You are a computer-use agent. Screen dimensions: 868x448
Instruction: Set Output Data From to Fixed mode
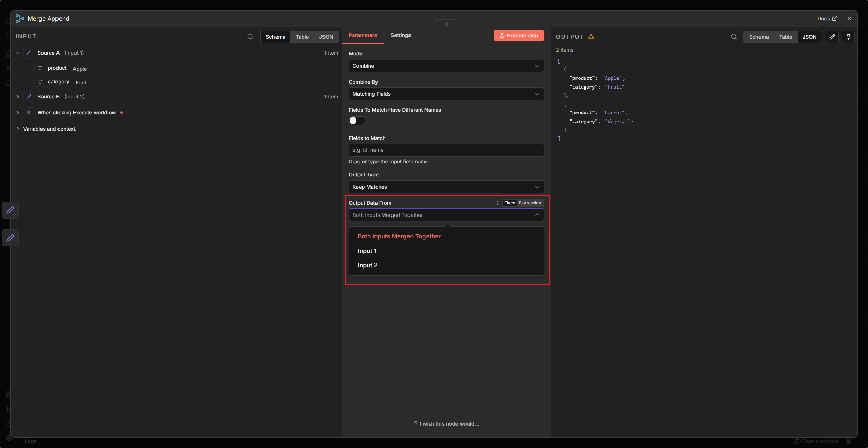[x=510, y=203]
